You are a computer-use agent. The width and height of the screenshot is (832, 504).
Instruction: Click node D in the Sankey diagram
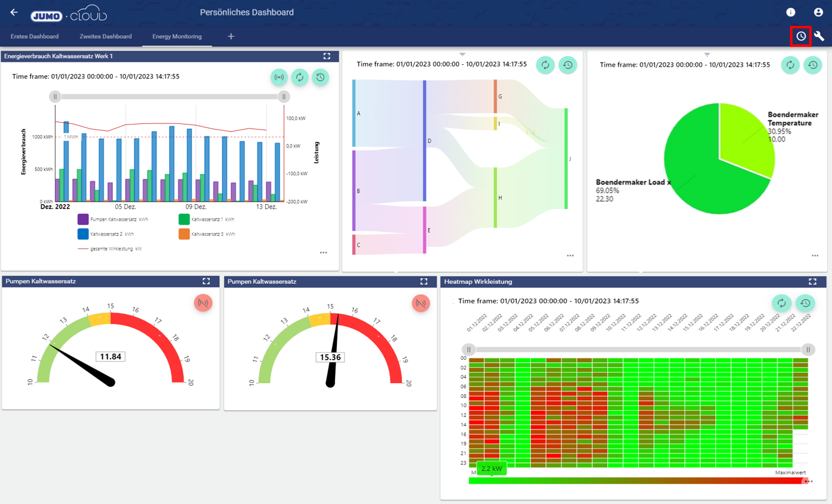425,141
